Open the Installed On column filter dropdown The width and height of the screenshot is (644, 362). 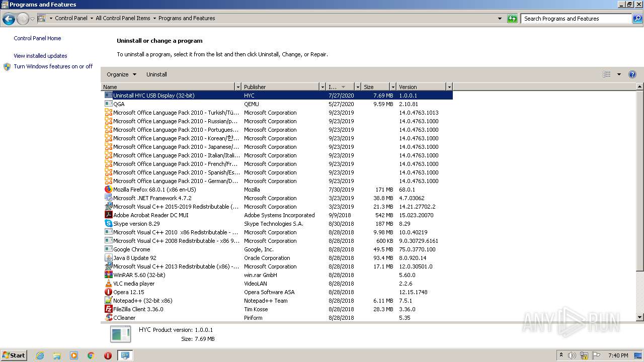358,87
